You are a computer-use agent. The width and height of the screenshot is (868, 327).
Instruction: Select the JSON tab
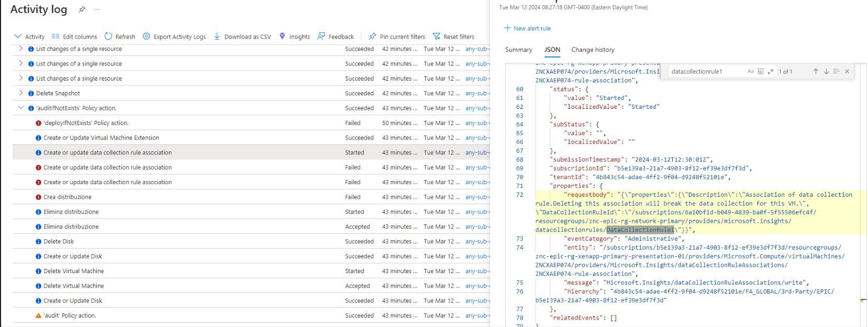coord(552,50)
